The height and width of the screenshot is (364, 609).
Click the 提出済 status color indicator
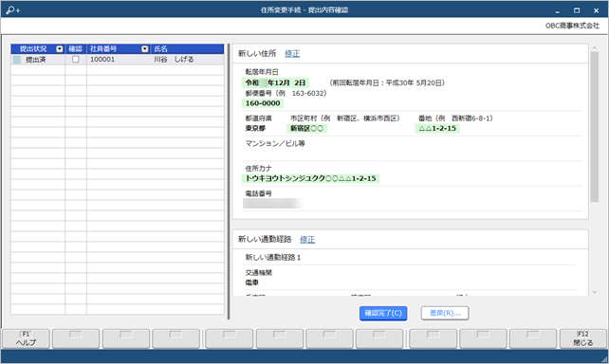tap(17, 60)
